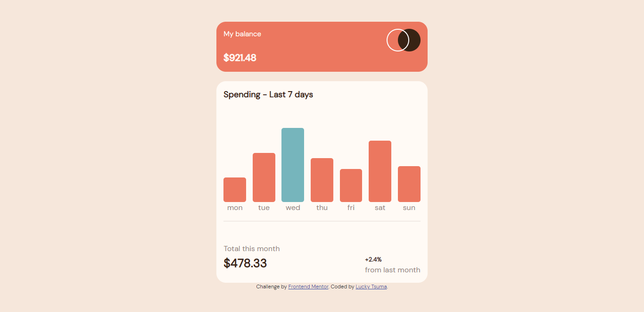Click the 'My balance' heading
The image size is (644, 312).
(242, 34)
